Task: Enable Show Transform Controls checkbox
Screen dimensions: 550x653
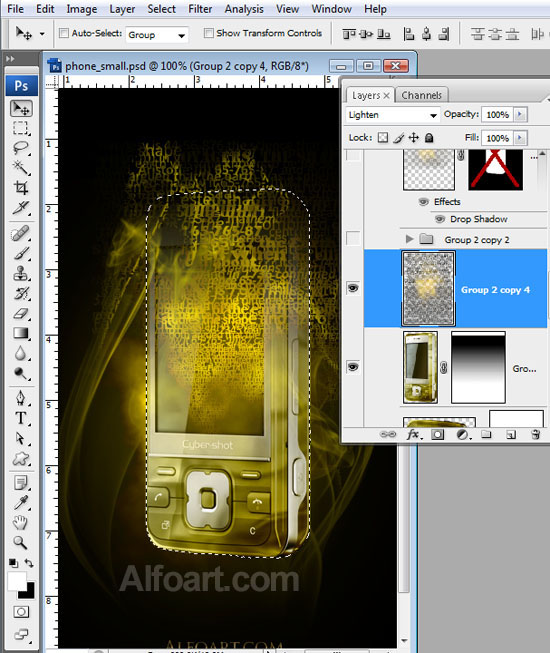Action: coord(209,33)
